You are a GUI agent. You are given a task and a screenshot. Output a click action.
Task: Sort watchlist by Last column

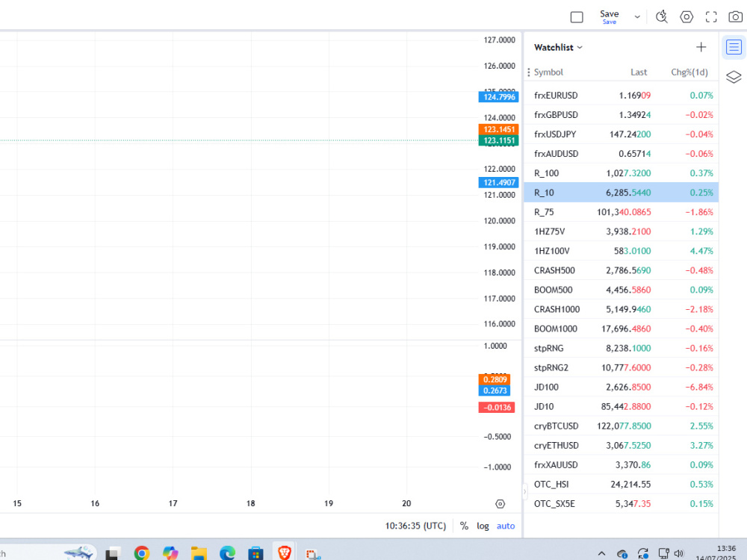(x=639, y=72)
